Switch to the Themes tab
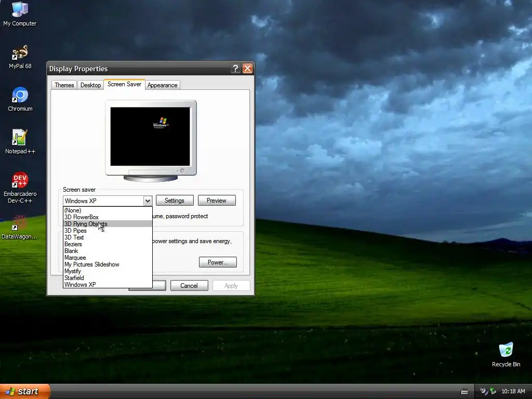This screenshot has width=532, height=399. coord(64,85)
